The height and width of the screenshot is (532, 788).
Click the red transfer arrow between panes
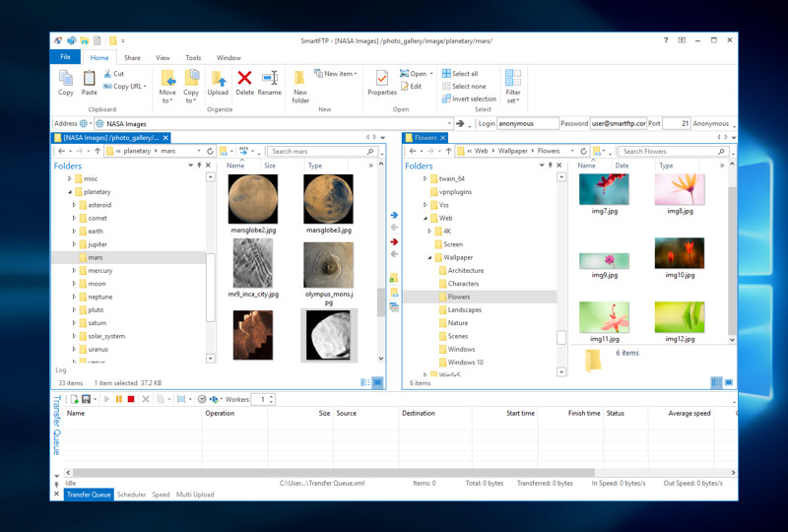(395, 242)
